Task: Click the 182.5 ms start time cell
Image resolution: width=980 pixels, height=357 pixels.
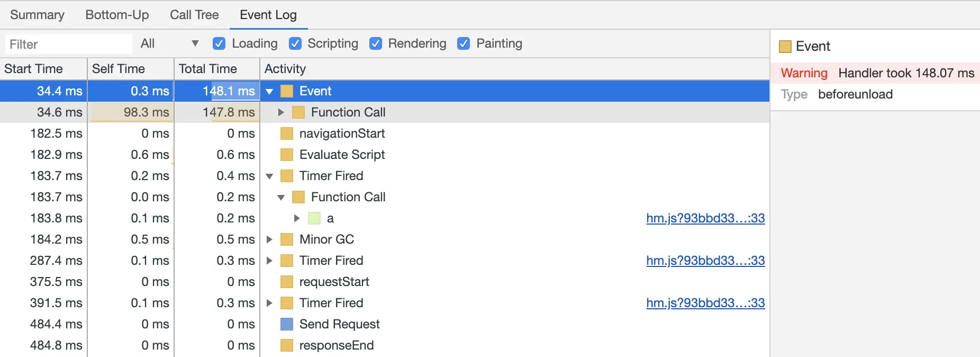Action: click(x=43, y=133)
